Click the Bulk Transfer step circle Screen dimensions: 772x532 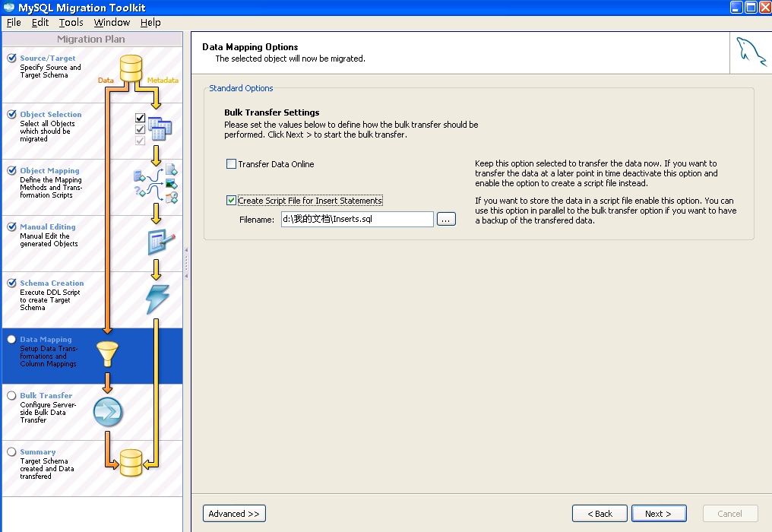[12, 395]
